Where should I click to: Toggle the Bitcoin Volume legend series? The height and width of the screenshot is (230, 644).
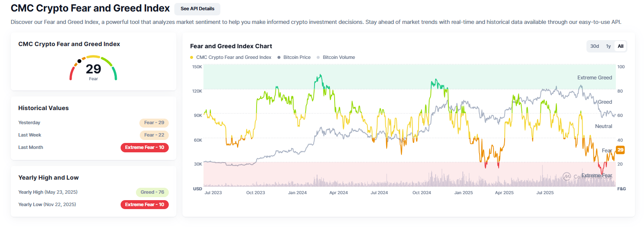[338, 57]
